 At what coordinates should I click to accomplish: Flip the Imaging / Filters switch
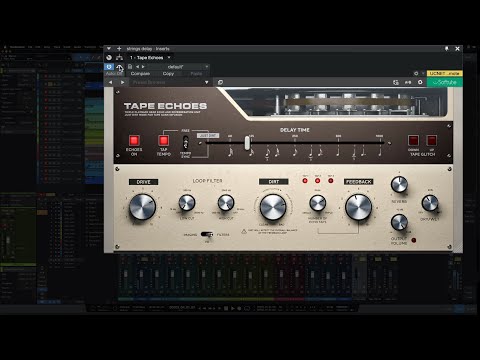[207, 234]
